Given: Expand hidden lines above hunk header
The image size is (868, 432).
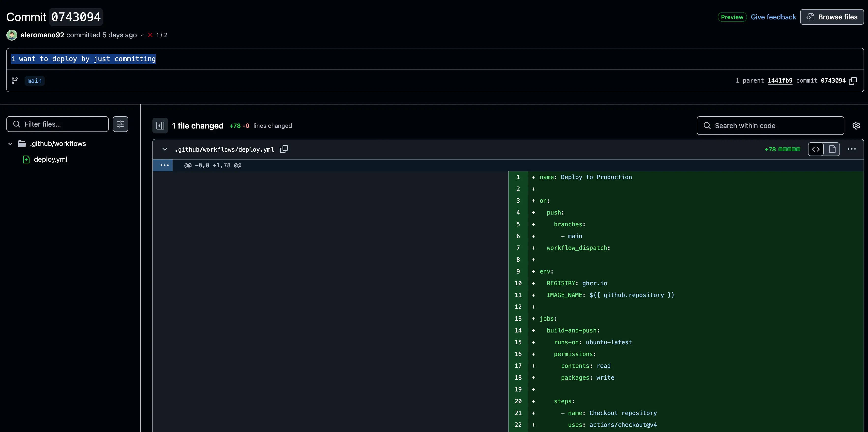Looking at the screenshot, I should coord(165,165).
